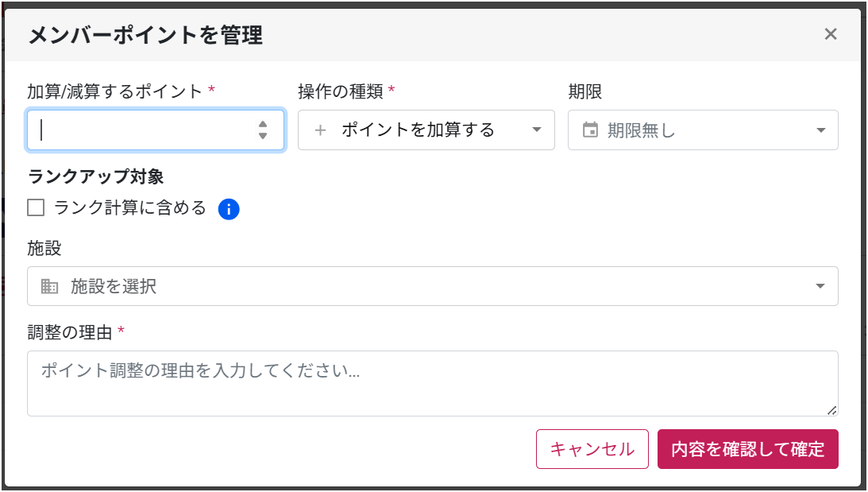Open the ポイントを加算する operation dropdown
The image size is (868, 492).
(x=418, y=130)
